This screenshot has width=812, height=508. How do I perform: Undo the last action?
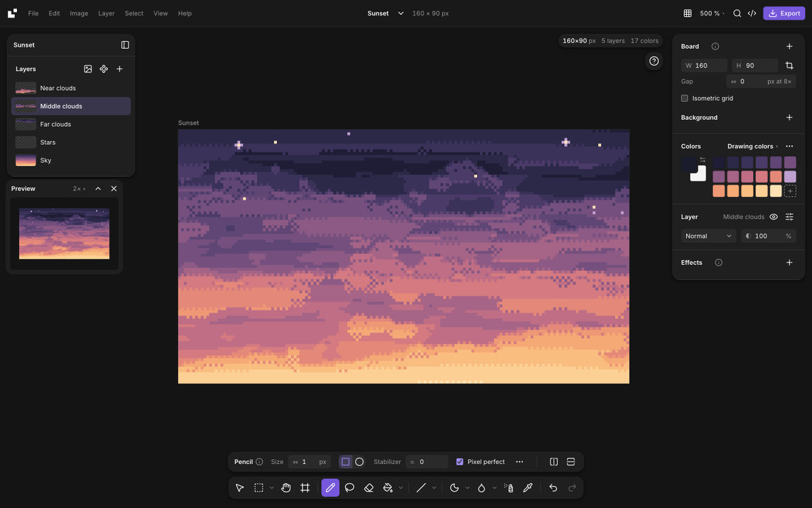554,488
